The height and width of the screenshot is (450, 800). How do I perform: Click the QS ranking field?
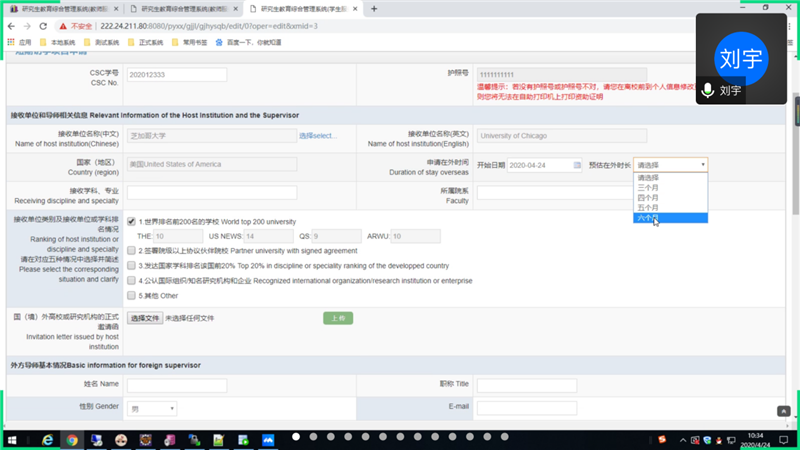click(x=337, y=236)
